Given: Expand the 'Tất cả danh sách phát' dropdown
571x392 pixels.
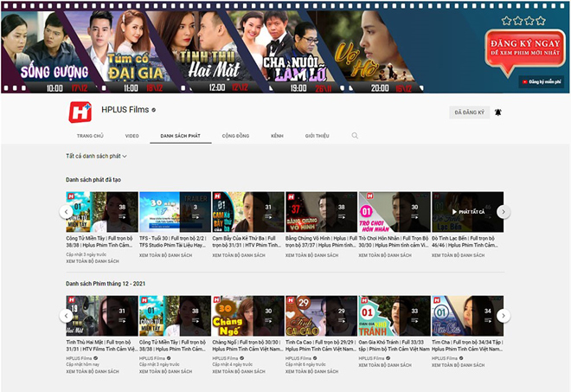Looking at the screenshot, I should 96,157.
